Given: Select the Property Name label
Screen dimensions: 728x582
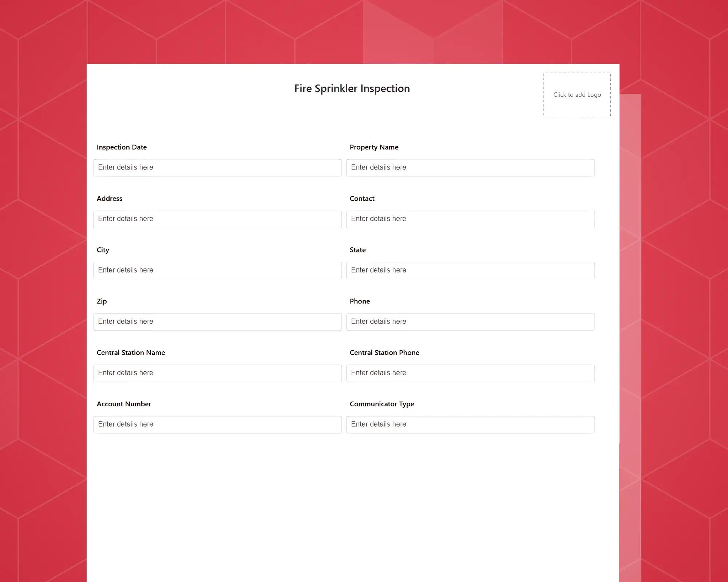Looking at the screenshot, I should (x=374, y=146).
